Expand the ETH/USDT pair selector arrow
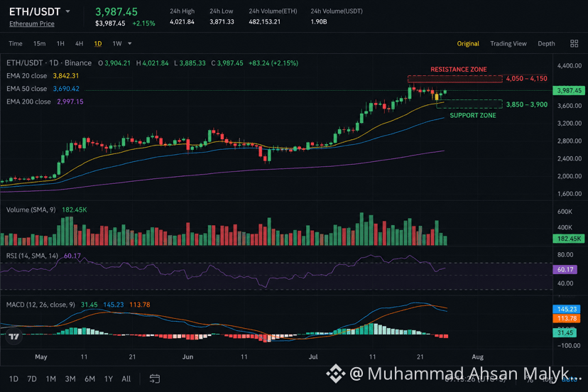The width and height of the screenshot is (588, 392). 68,11
